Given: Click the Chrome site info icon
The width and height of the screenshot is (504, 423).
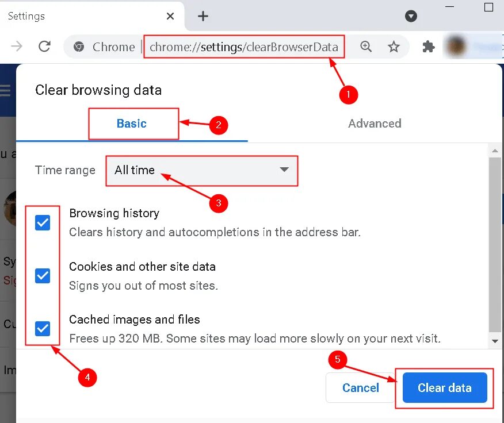Looking at the screenshot, I should (x=79, y=47).
